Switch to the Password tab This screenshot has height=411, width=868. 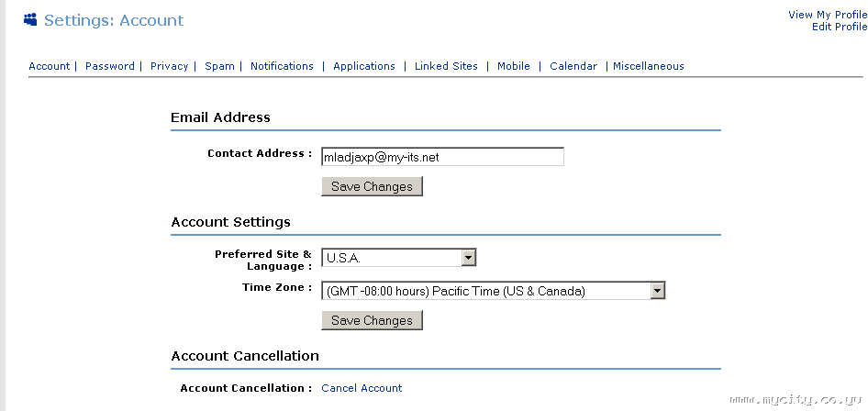tap(110, 66)
